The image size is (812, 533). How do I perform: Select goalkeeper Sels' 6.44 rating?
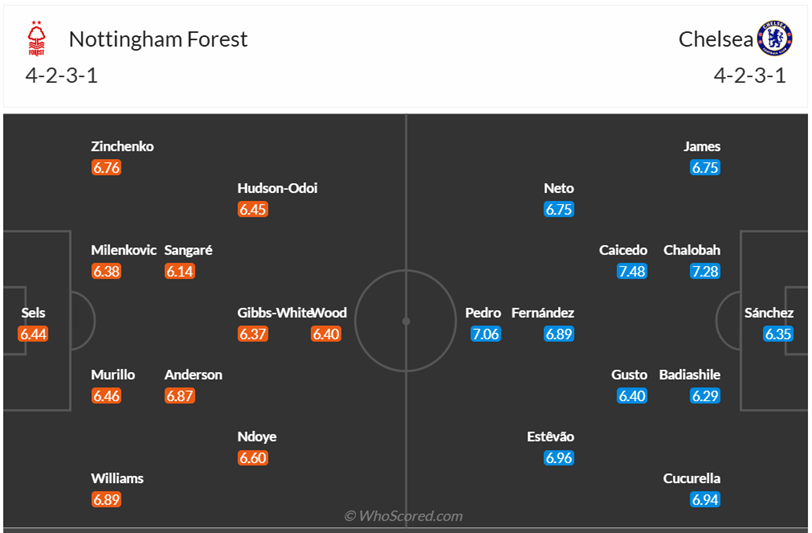coord(33,334)
